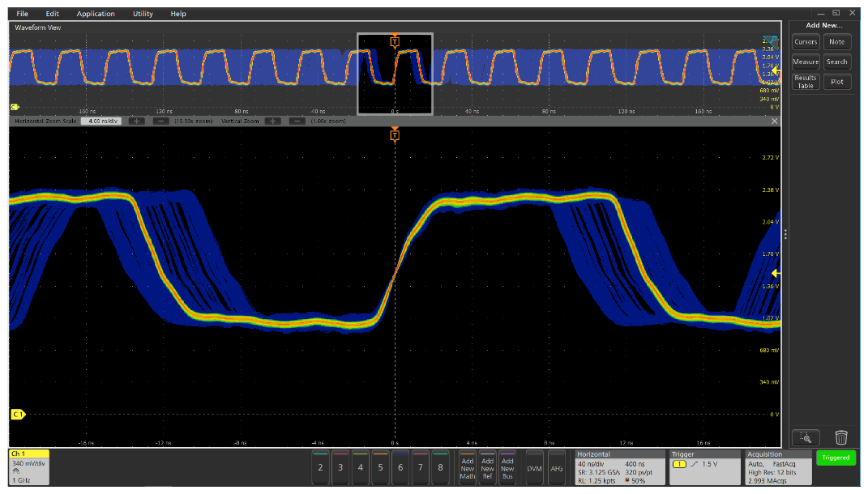Viewport: 868px width, 494px height.
Task: Increase vertical zoom with plus button
Action: click(x=273, y=121)
